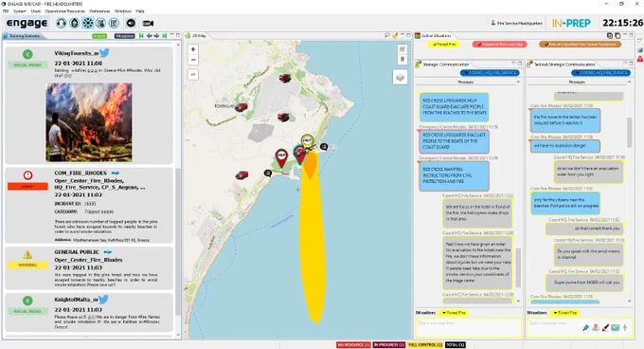
Task: Click the fire truck icon near Koskinou label
Action: 241,107
